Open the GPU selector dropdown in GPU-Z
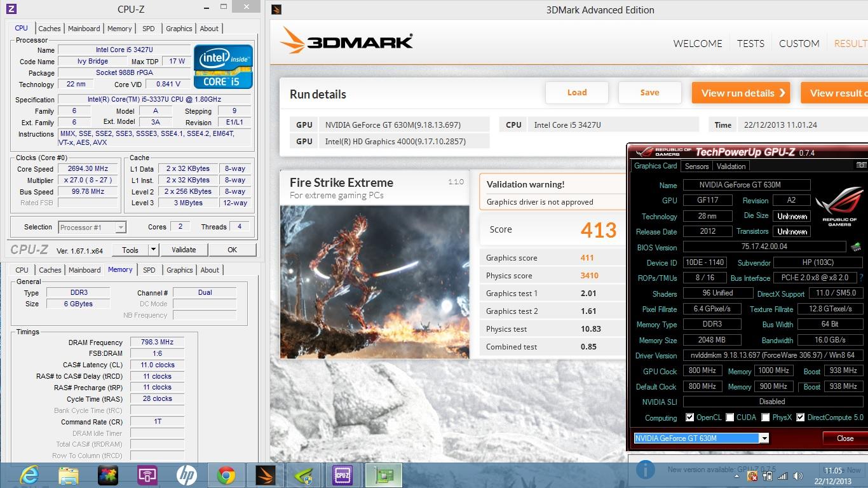This screenshot has height=488, width=868. coord(764,438)
